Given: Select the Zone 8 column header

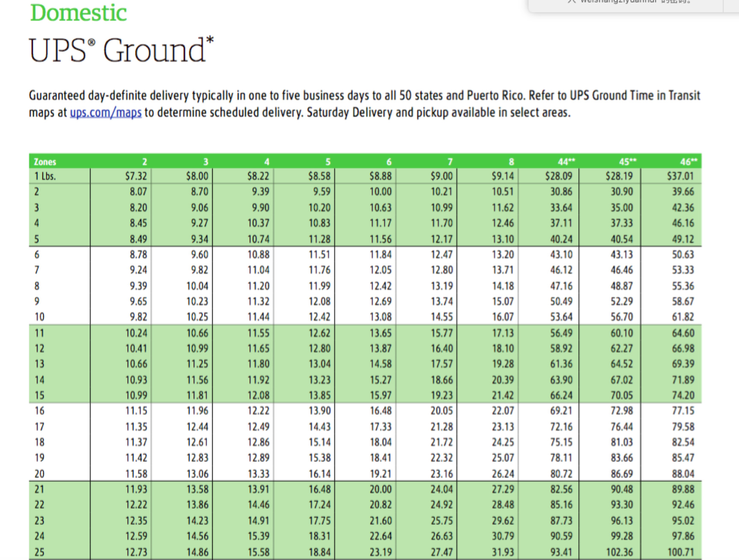Looking at the screenshot, I should coord(511,162).
